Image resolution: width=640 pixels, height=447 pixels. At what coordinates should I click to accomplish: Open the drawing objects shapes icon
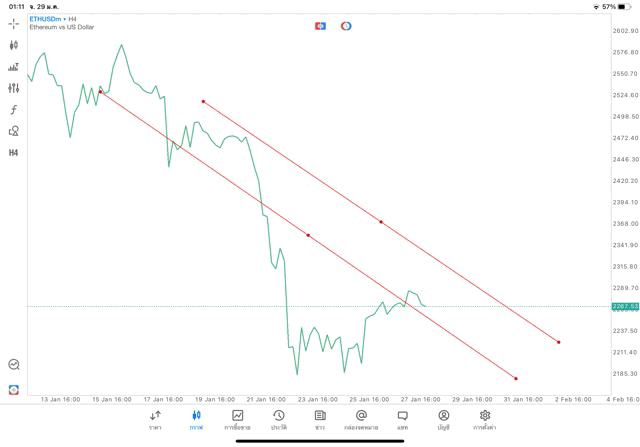(x=14, y=131)
